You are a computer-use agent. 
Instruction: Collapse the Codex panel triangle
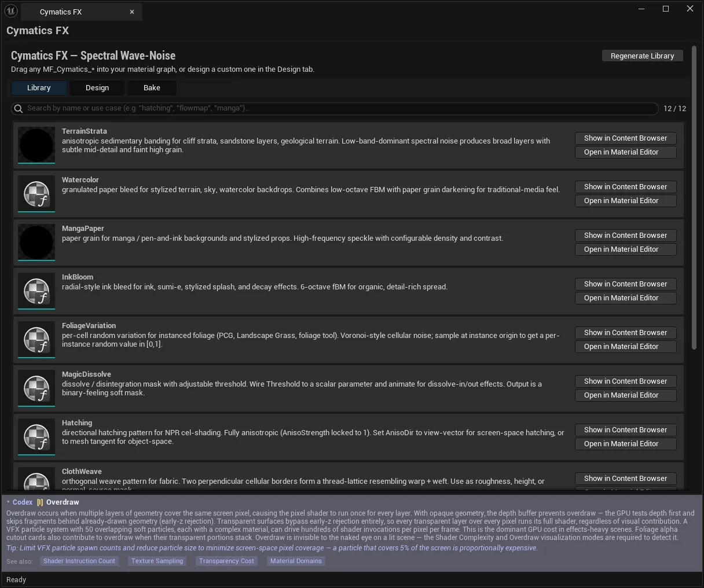[x=8, y=502]
